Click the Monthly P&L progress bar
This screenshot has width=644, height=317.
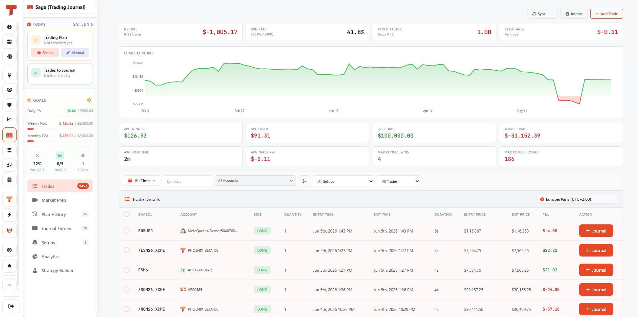coord(60,141)
